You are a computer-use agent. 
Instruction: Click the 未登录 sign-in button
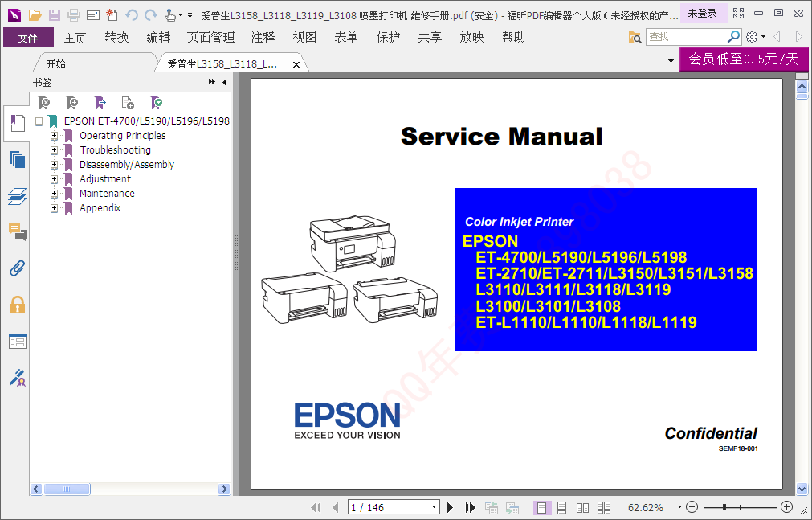(702, 14)
